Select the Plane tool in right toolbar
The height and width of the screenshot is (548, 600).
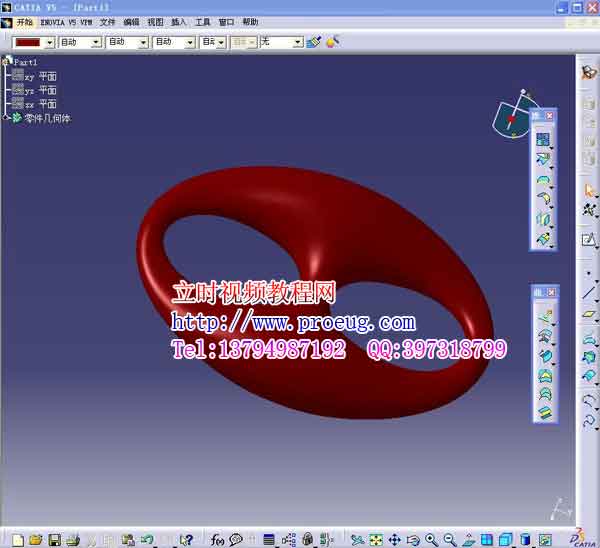coord(589,314)
